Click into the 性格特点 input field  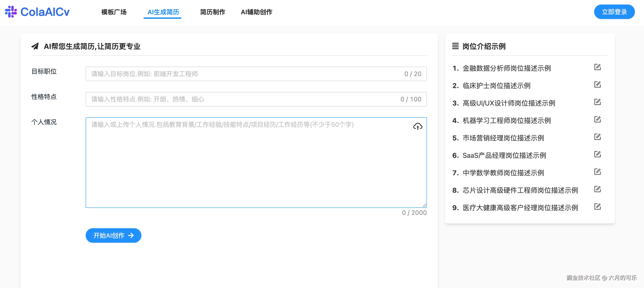point(245,99)
